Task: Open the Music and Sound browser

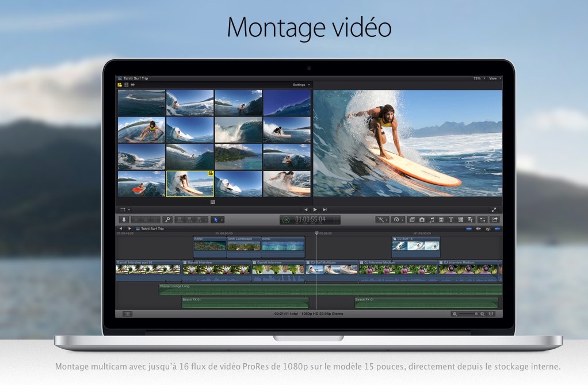Action: 432,219
